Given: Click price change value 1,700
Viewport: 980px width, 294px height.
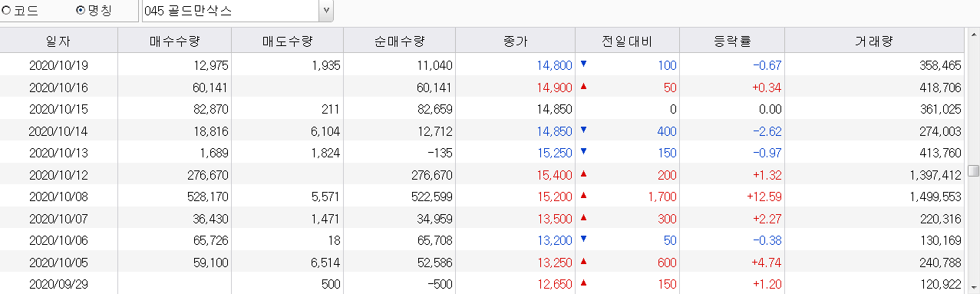Looking at the screenshot, I should point(662,197).
